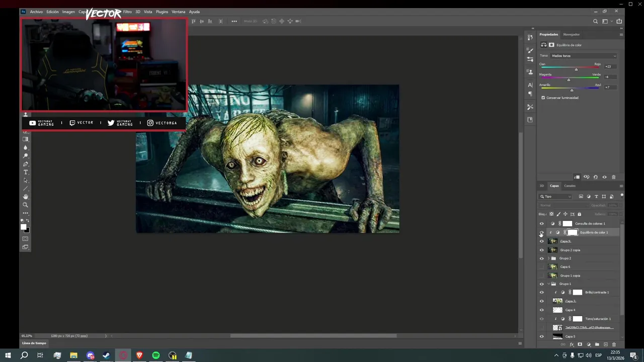Open the Línea de tiempo panel
Screen dimensions: 644x362
[x=34, y=343]
